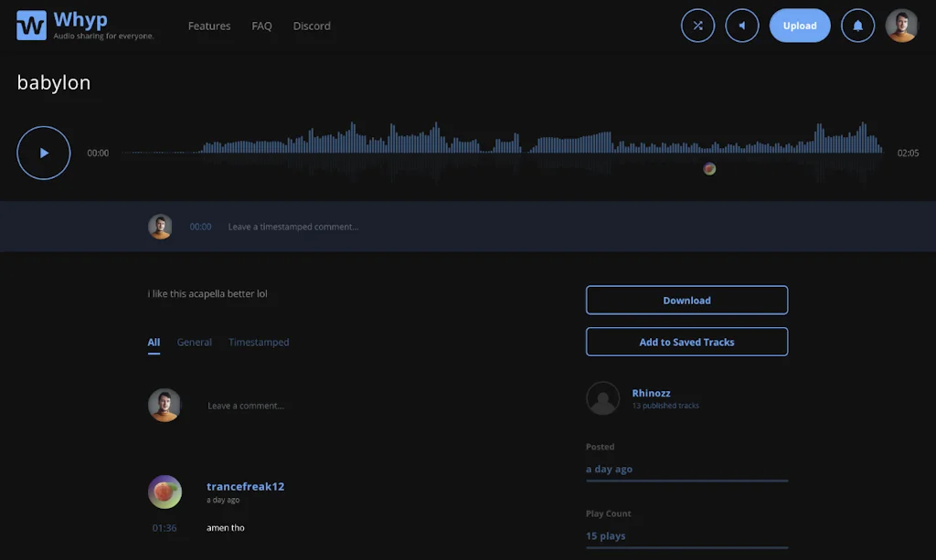The height and width of the screenshot is (560, 936).
Task: Open the Features page
Action: tap(209, 26)
